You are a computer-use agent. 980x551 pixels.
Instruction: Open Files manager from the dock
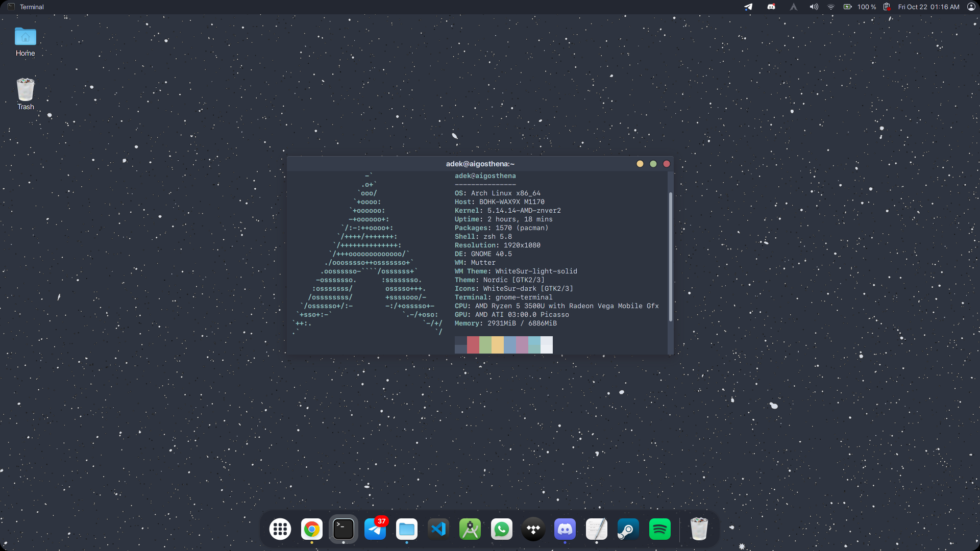click(407, 529)
